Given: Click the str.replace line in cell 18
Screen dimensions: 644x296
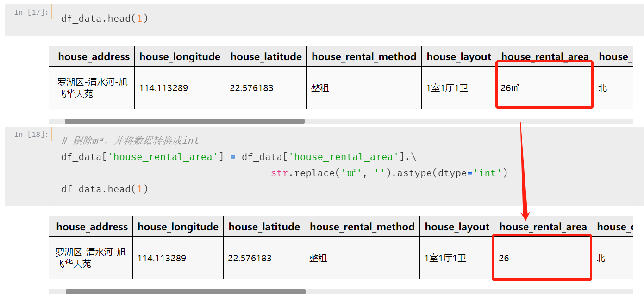Looking at the screenshot, I should 389,173.
